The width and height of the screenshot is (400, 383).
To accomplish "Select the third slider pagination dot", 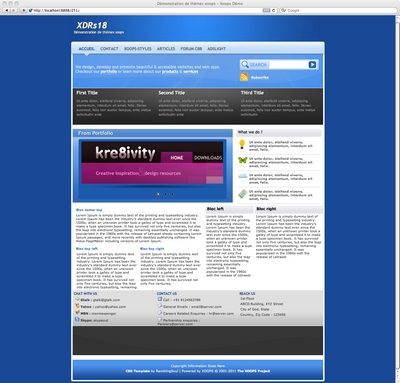I will point(172,194).
